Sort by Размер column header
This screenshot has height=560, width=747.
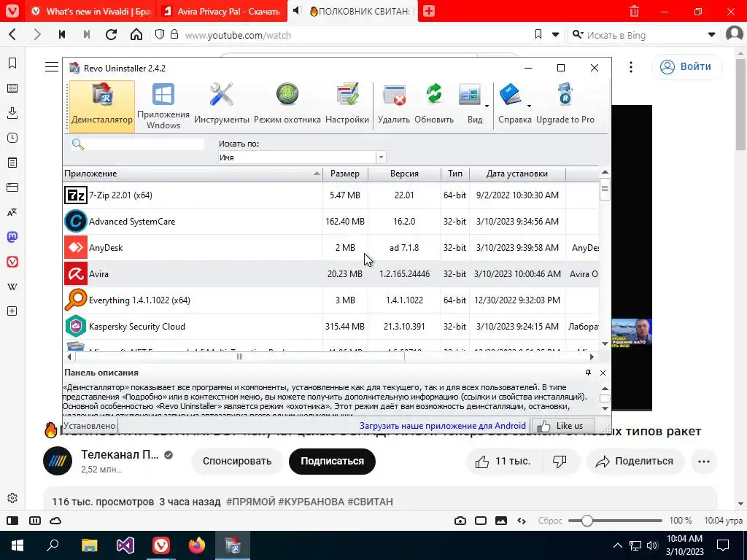tap(345, 174)
